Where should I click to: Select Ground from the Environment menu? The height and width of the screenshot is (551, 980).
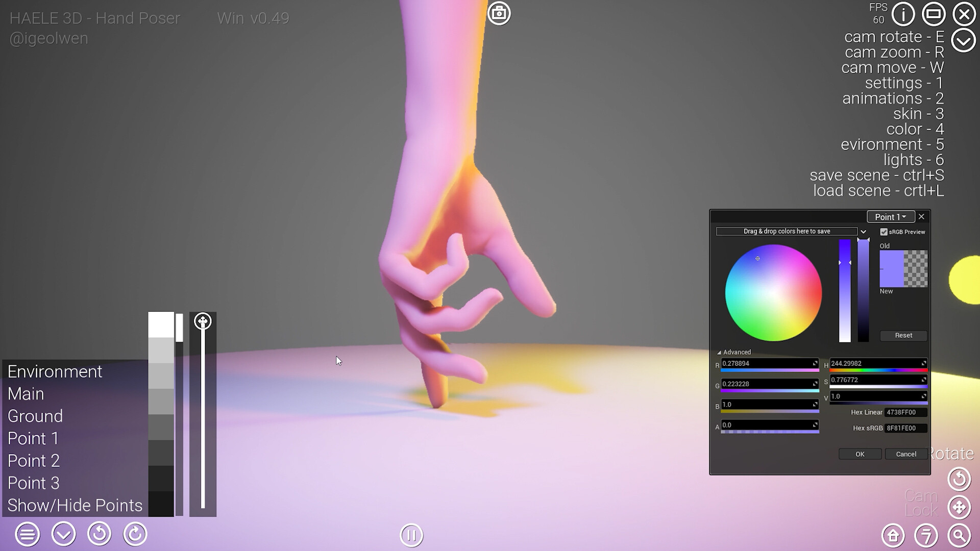[35, 416]
